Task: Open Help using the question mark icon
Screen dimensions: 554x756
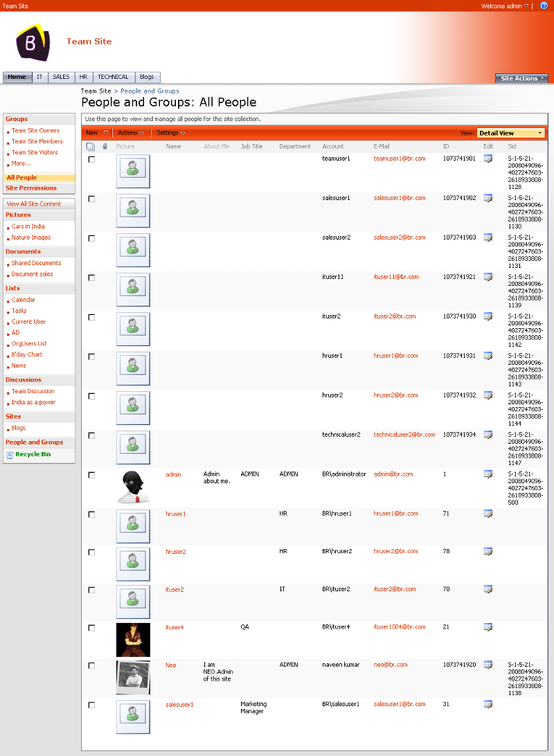Action: [544, 6]
